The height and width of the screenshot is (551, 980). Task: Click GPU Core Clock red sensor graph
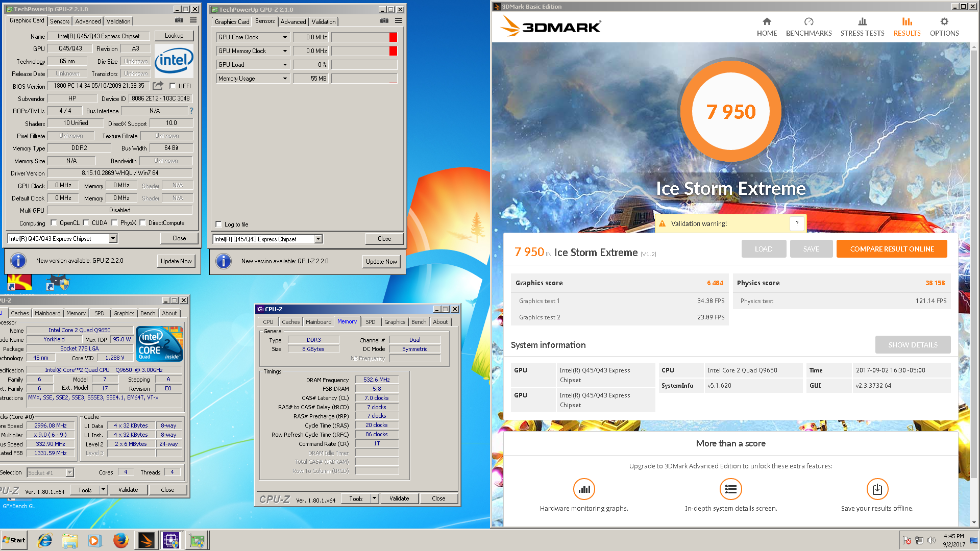point(364,37)
